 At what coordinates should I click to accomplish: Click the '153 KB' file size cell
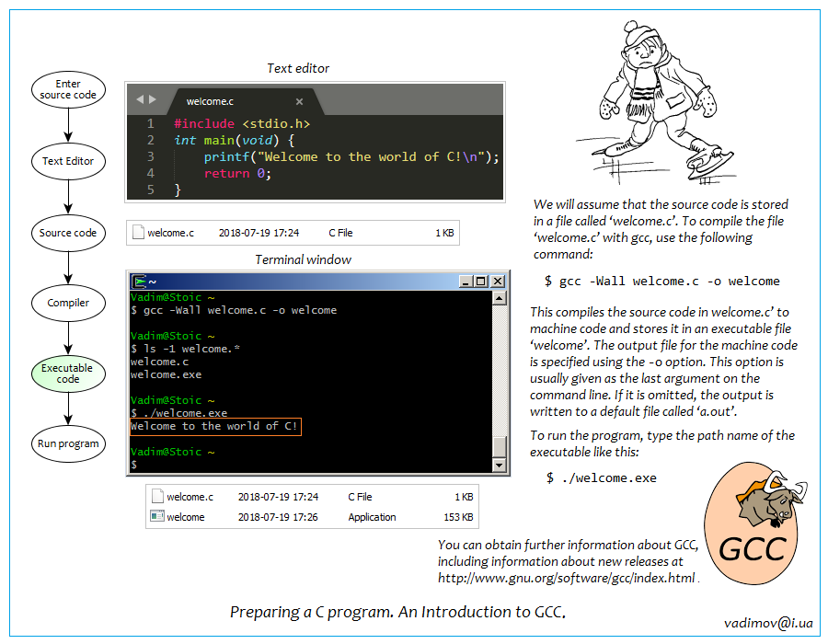[458, 517]
